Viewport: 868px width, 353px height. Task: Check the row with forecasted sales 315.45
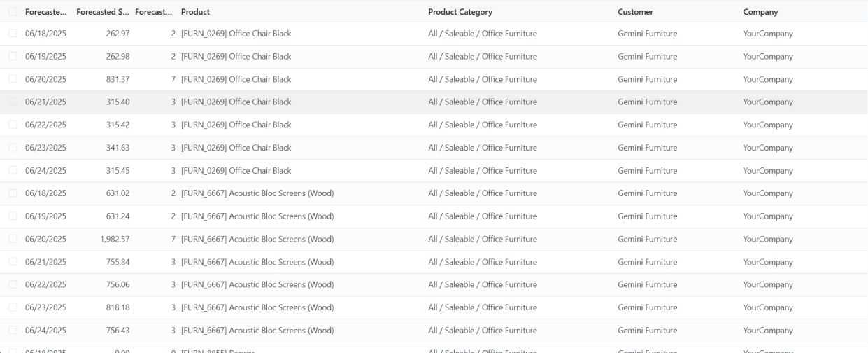13,170
